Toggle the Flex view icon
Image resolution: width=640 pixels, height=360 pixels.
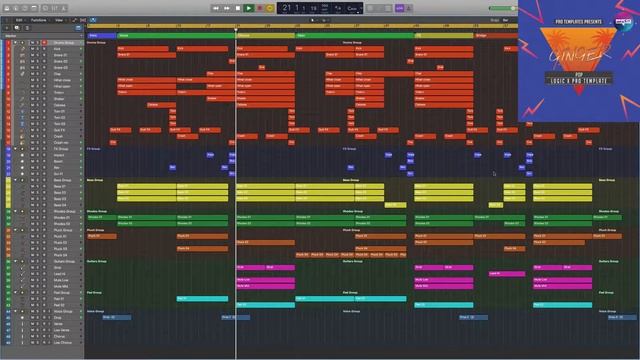coord(83,20)
